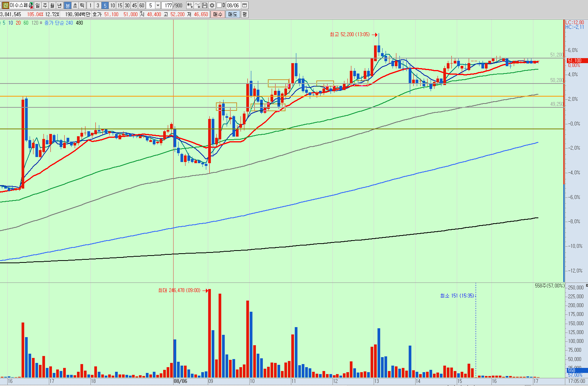Viewport: 588px width, 386px height.
Task: Click the moving average 120 legend label
Action: point(35,23)
